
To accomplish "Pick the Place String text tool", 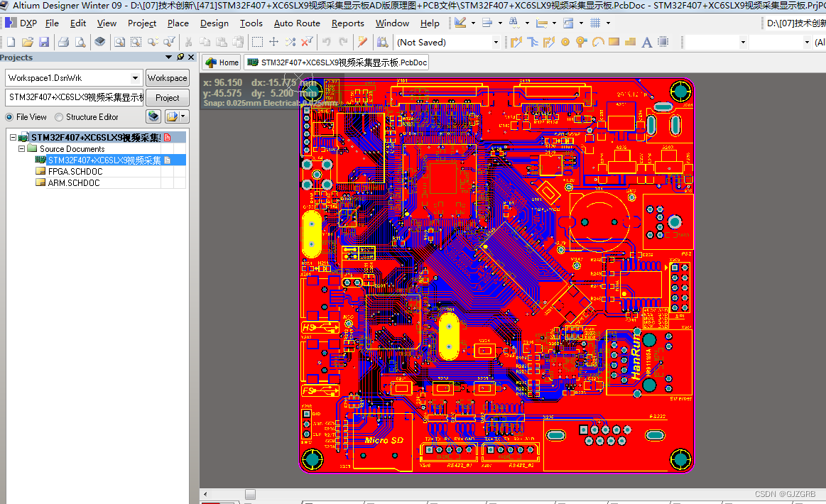I will coord(647,42).
